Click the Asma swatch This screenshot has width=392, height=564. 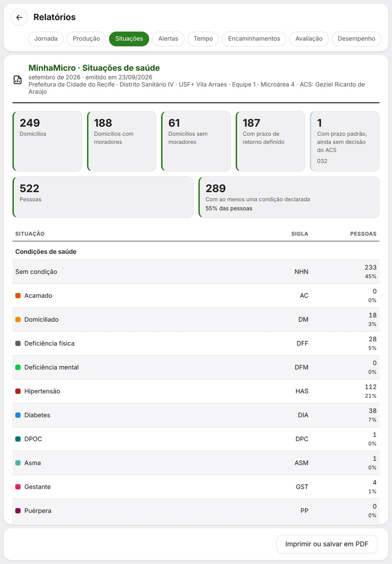(18, 463)
